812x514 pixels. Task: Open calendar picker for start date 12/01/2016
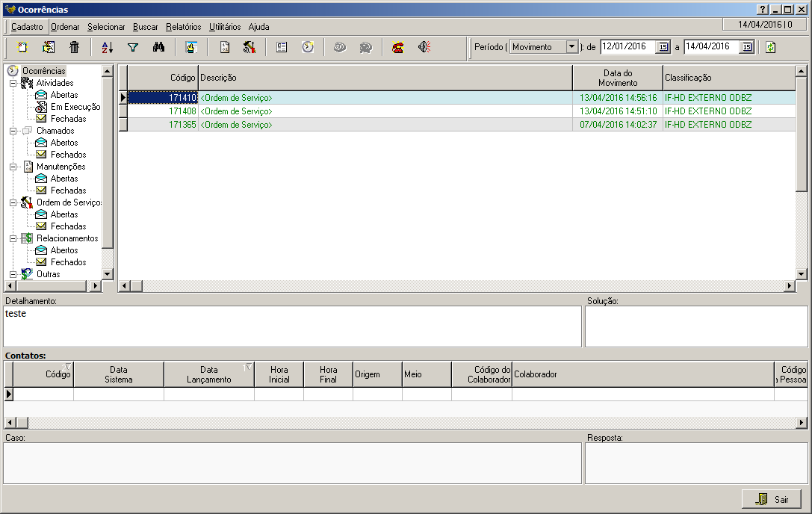(x=663, y=47)
